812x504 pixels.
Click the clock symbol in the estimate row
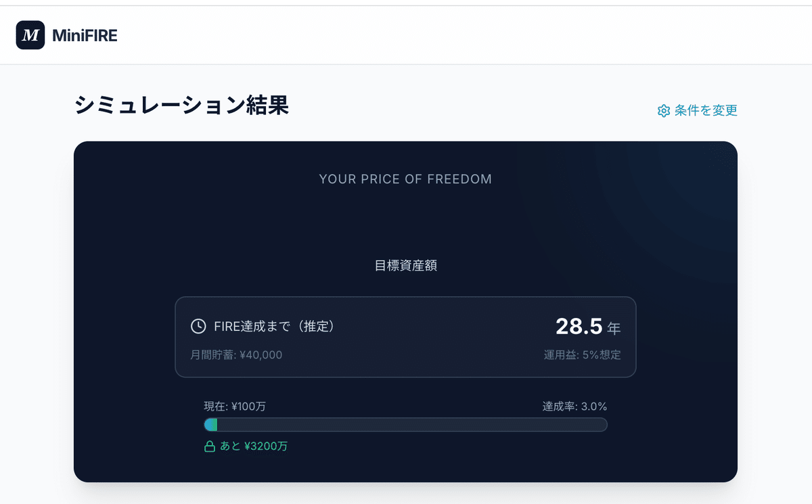(198, 325)
